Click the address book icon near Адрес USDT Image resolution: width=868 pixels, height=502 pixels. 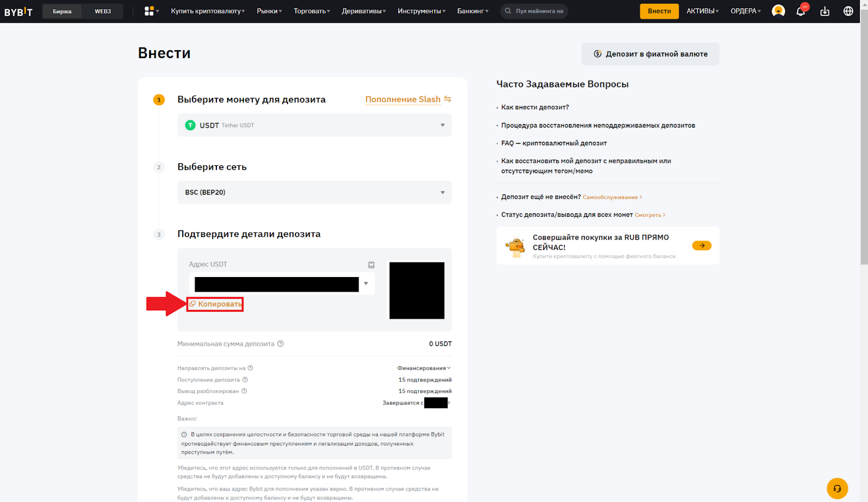click(371, 265)
